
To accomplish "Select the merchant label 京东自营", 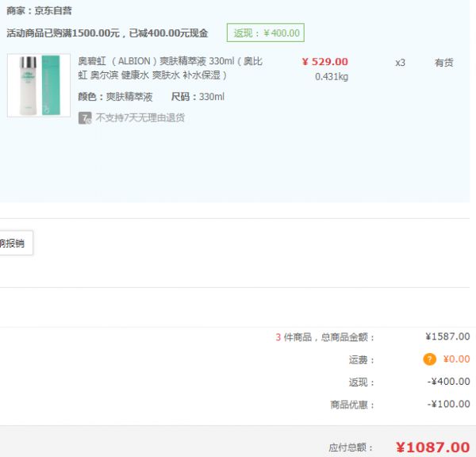I will [x=53, y=11].
